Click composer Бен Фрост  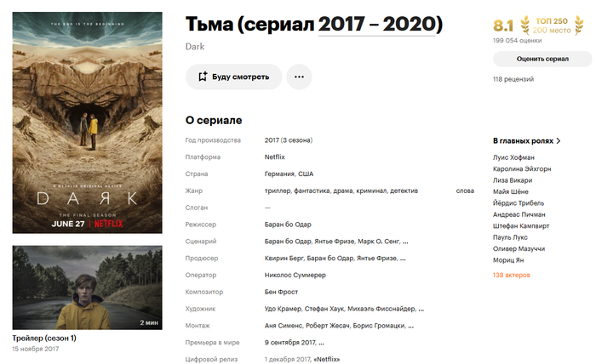pyautogui.click(x=281, y=292)
